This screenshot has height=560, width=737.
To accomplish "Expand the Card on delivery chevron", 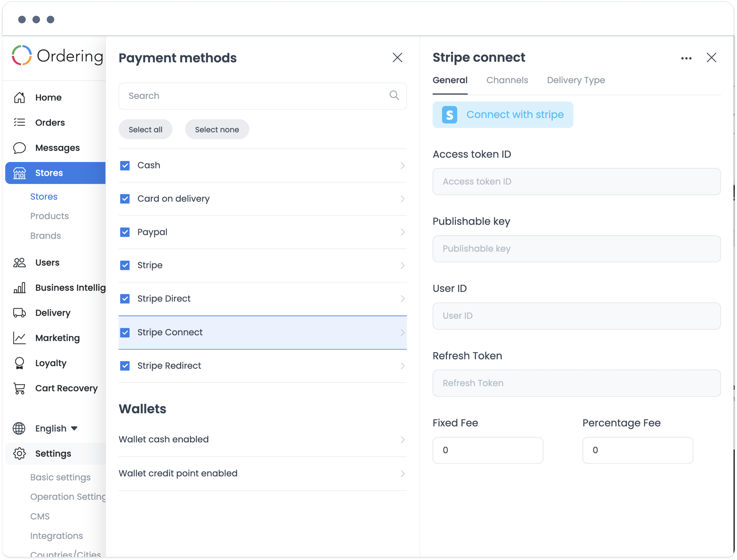I will [402, 199].
